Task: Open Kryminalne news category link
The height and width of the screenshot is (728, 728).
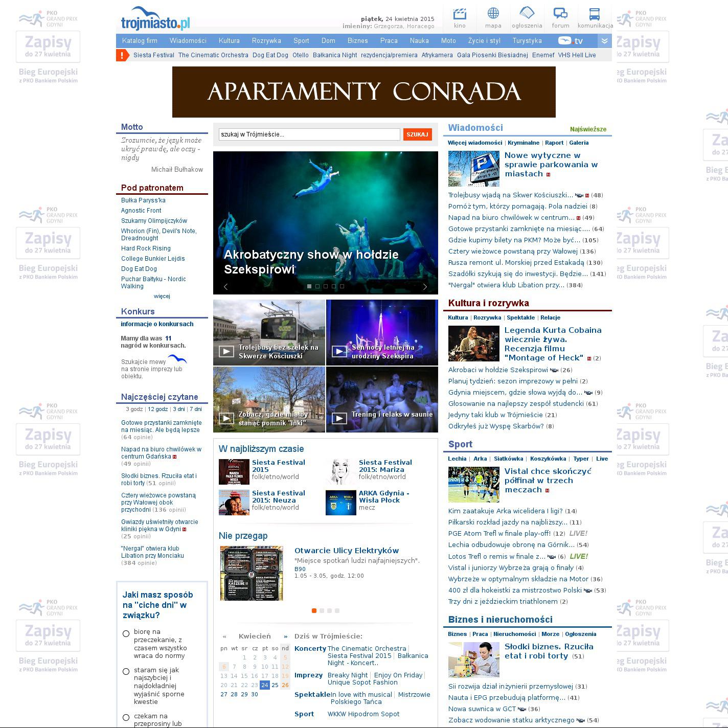Action: tap(524, 143)
